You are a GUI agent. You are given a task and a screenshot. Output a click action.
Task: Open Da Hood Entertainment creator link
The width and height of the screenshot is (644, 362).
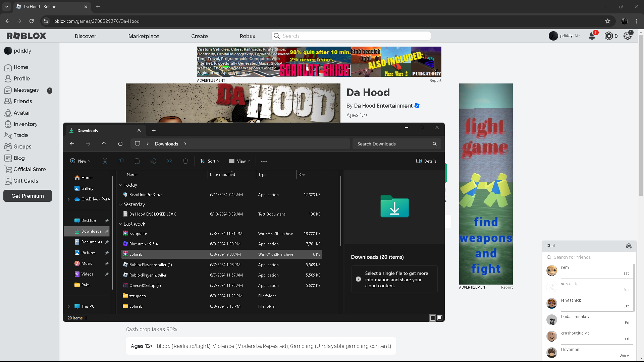(383, 106)
